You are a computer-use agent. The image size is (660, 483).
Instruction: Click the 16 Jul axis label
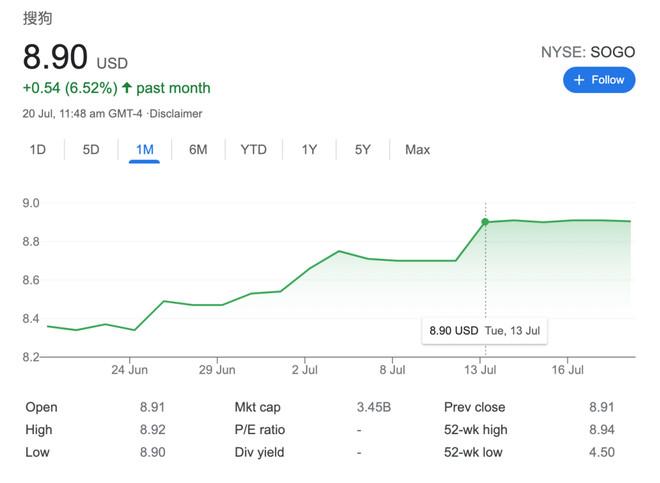[567, 370]
